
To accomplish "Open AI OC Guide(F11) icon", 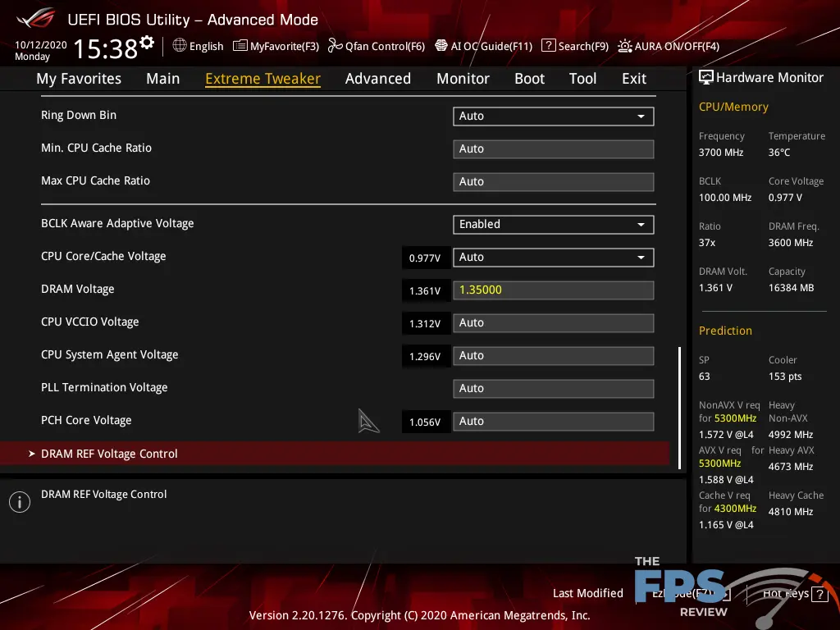I will (441, 46).
